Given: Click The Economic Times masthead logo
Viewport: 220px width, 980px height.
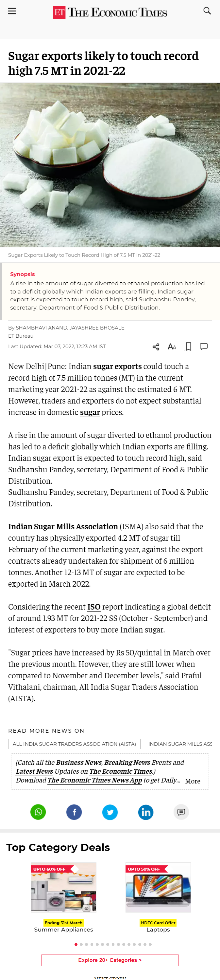Looking at the screenshot, I should [x=110, y=12].
